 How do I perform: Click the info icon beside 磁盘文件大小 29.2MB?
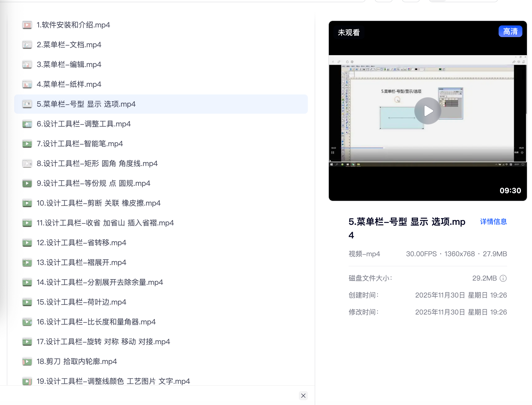[x=503, y=278]
